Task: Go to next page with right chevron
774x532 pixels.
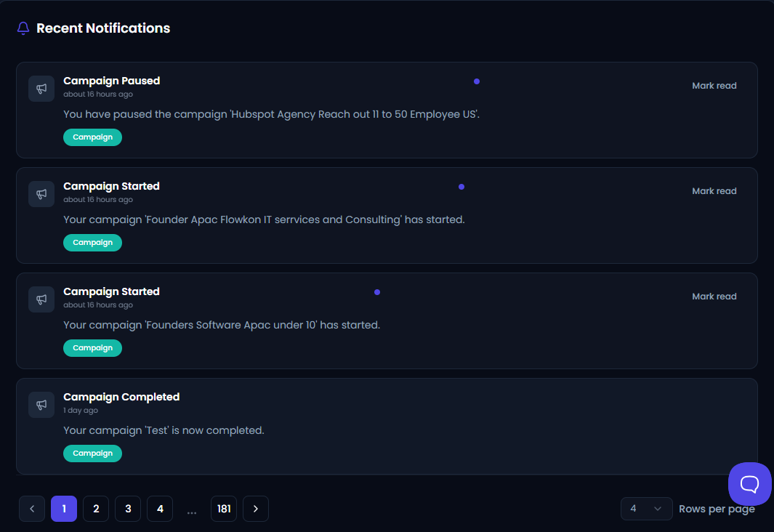Action: [x=256, y=508]
